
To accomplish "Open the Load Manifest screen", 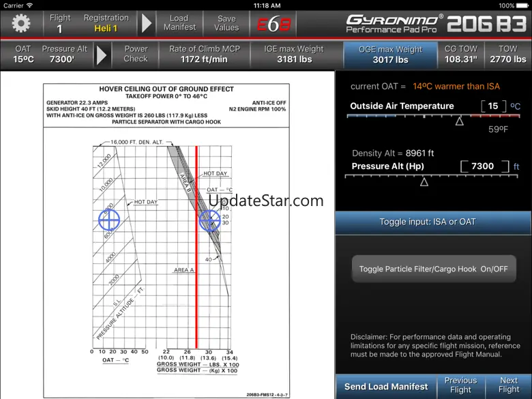I will (x=179, y=23).
